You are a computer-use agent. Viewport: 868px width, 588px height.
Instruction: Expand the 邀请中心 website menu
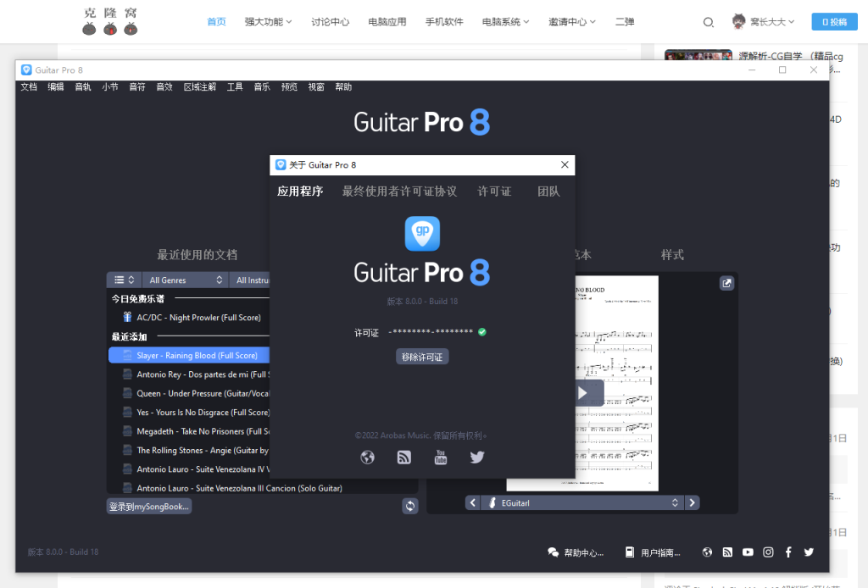pyautogui.click(x=572, y=21)
